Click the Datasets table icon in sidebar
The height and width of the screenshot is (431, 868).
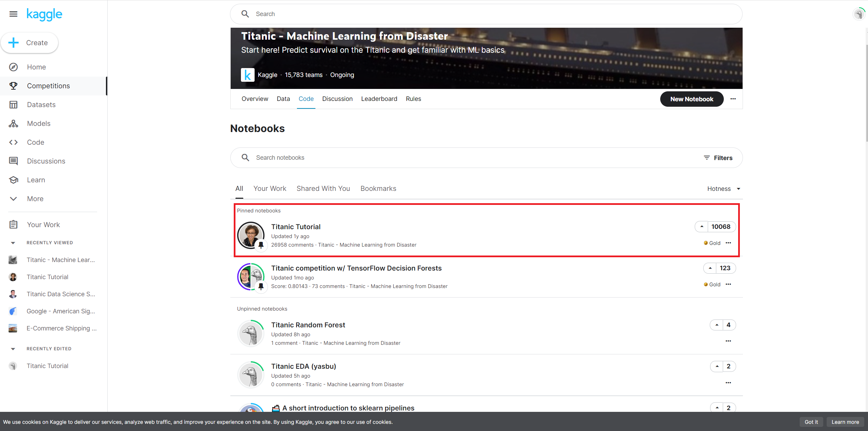click(x=13, y=105)
